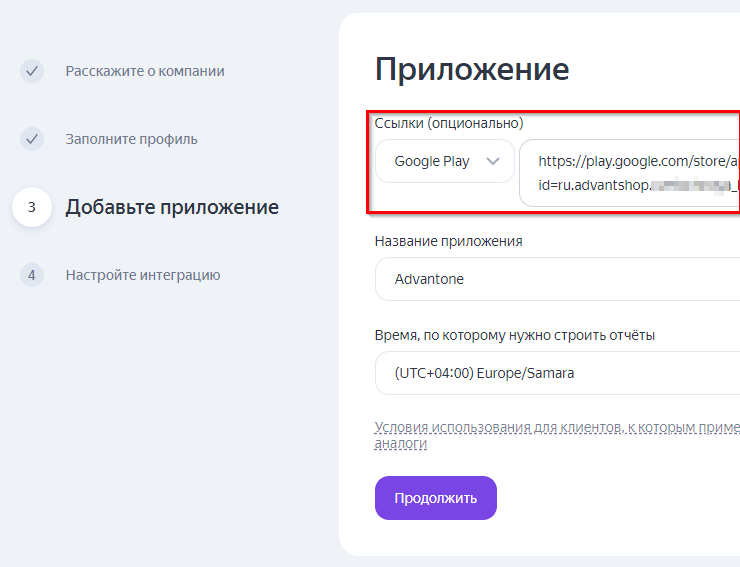This screenshot has height=567, width=740.
Task: Click the play.google.com URL input field
Action: coord(632,172)
